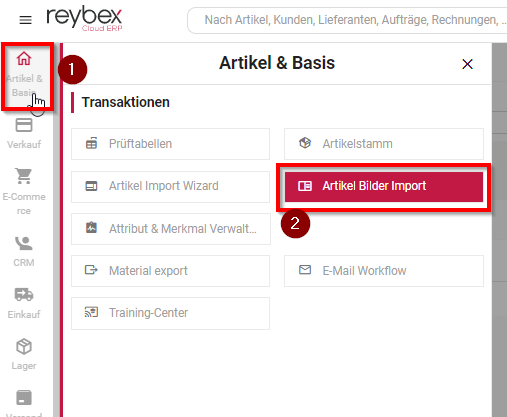Open the hamburger menu icon
This screenshot has height=417, width=507.
tap(25, 20)
